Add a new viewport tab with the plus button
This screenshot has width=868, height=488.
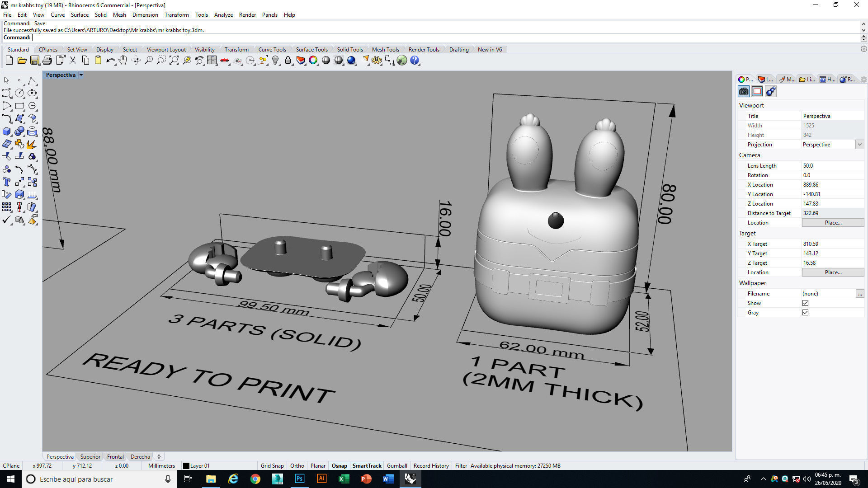[159, 457]
